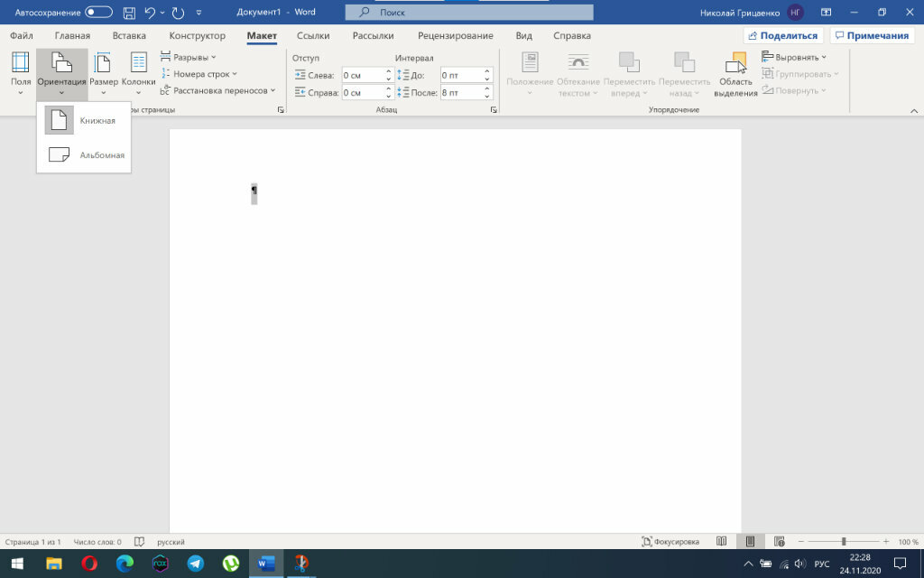The image size is (924, 578).
Task: Toggle the Автосохранение switch
Action: coord(98,13)
